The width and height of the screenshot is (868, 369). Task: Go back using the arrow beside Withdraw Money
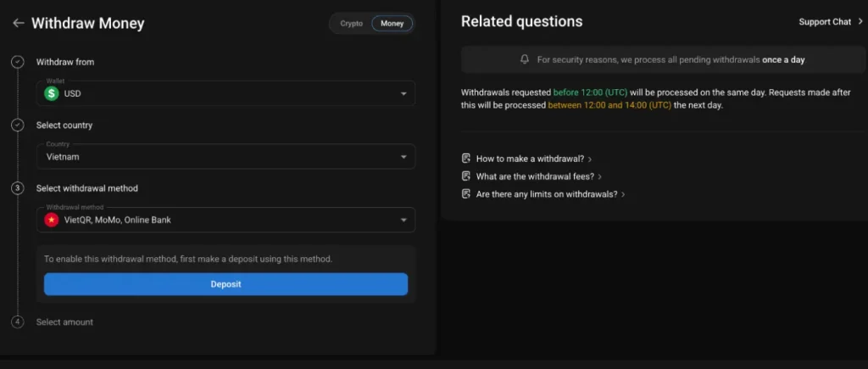19,23
